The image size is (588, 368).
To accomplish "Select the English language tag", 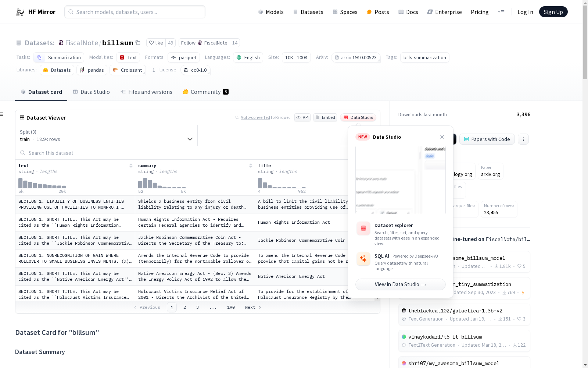I will point(248,57).
